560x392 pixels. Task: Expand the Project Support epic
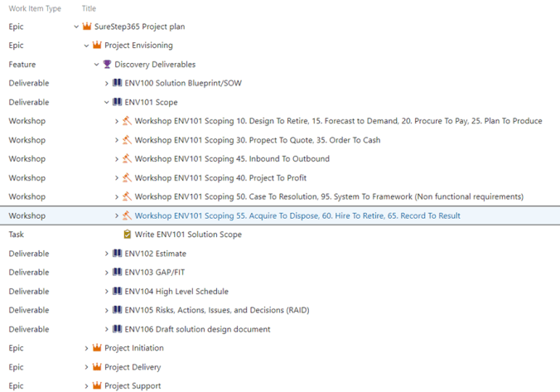pyautogui.click(x=87, y=386)
